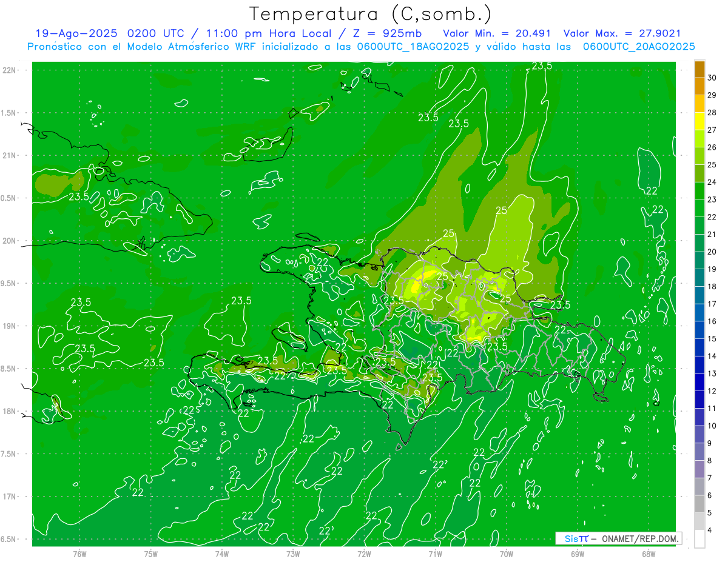Click the blue swatch between legend 14 and 15
Image resolution: width=728 pixels, height=562 pixels.
pos(699,347)
